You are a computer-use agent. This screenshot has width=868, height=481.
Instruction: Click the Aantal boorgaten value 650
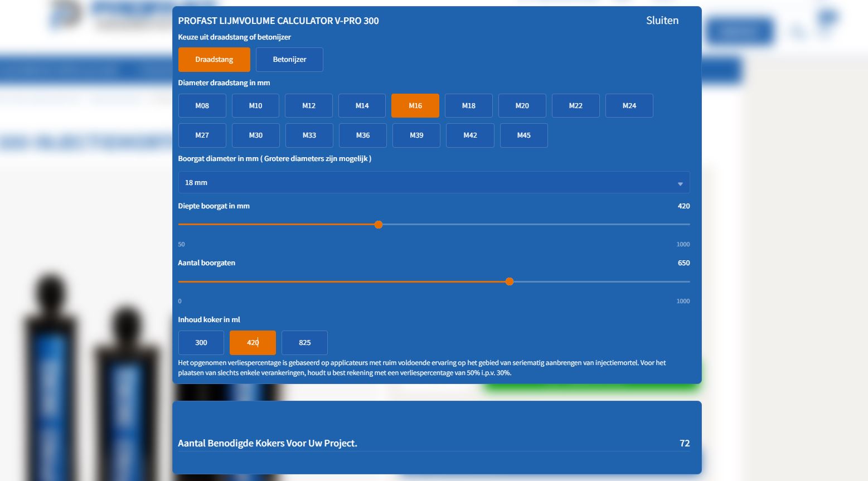[683, 263]
